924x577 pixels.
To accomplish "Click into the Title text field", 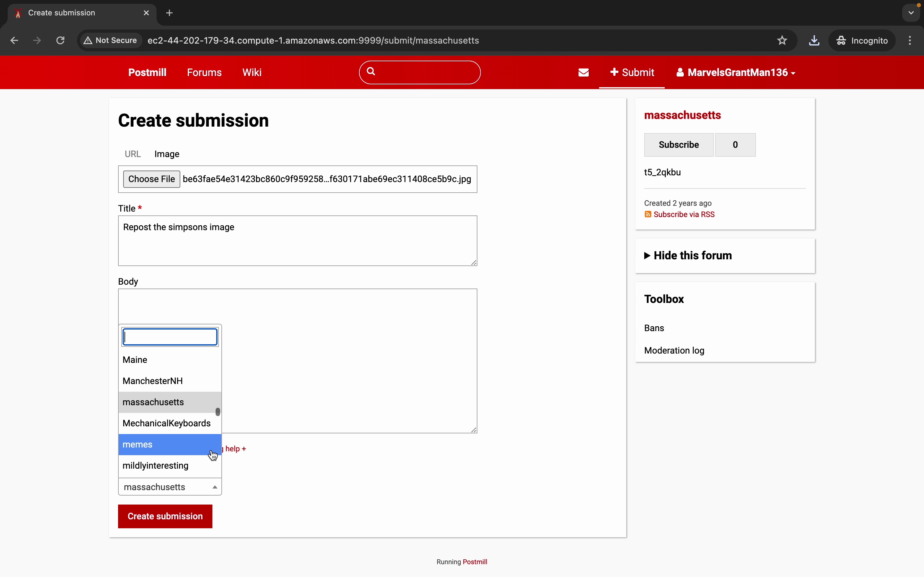I will [297, 240].
